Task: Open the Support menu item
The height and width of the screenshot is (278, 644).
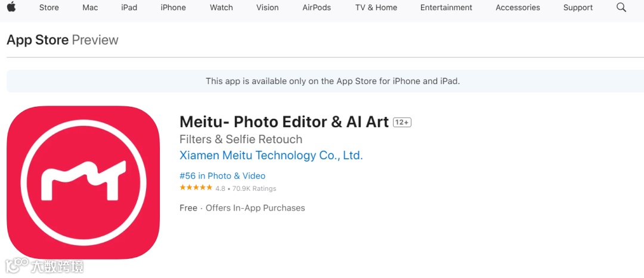Action: point(578,8)
